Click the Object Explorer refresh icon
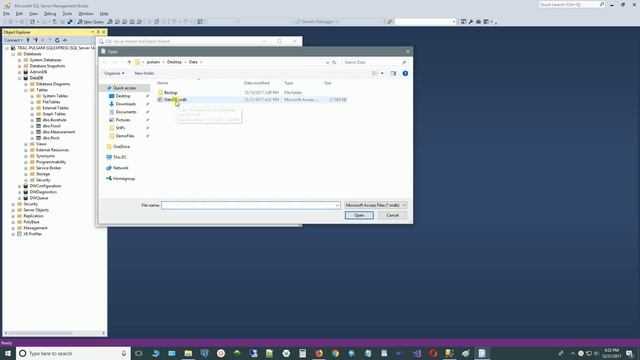The width and height of the screenshot is (640, 360). tap(57, 40)
